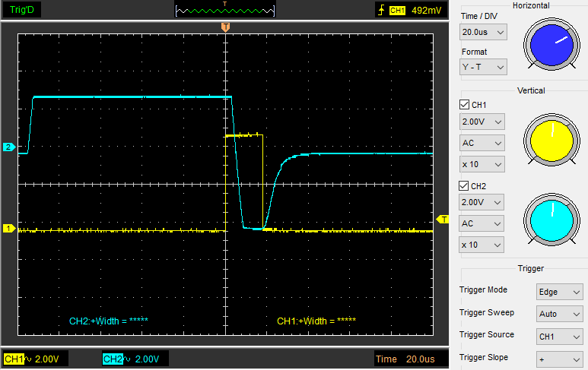Open the Format Y-T dropdown
The image size is (588, 370).
(483, 68)
